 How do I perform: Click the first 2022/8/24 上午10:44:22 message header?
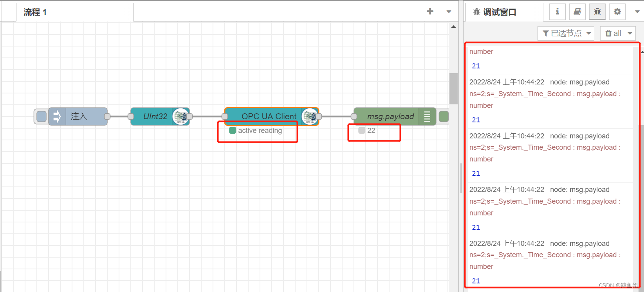(539, 82)
